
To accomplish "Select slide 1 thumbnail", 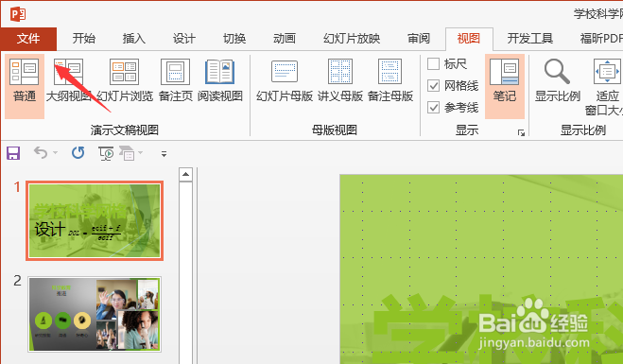I will click(95, 220).
